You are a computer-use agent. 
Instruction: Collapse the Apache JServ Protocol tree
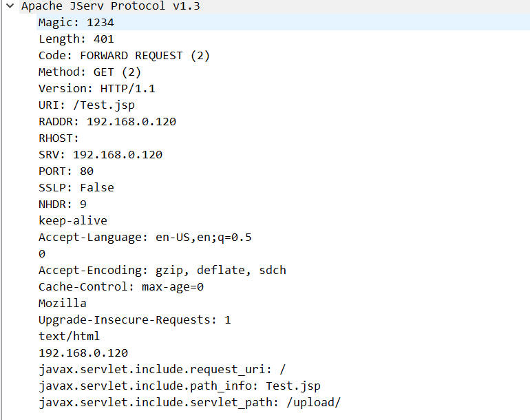10,6
